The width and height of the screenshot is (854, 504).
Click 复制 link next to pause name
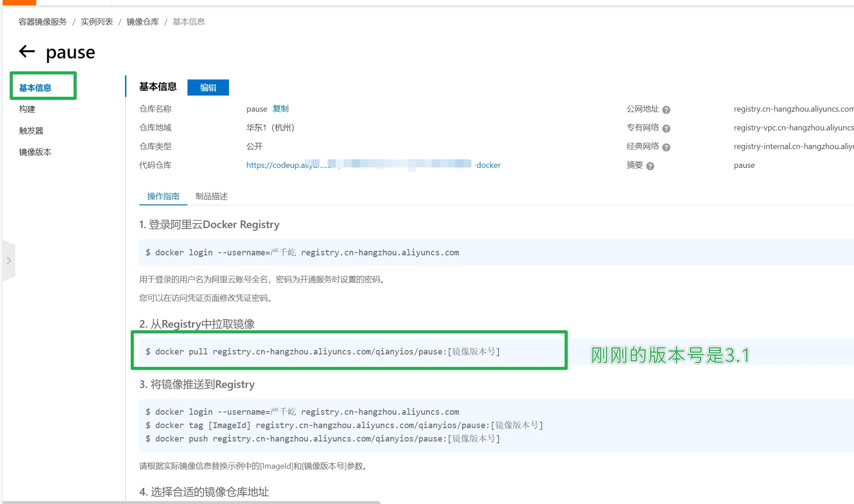click(280, 109)
